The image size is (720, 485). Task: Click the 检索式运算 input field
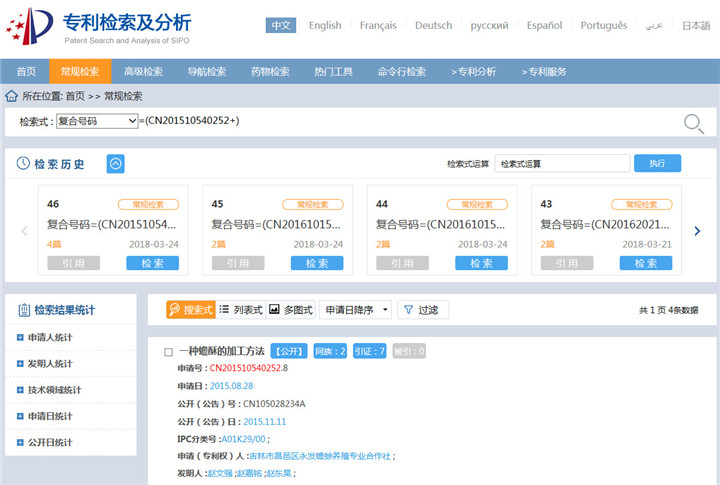[x=562, y=163]
